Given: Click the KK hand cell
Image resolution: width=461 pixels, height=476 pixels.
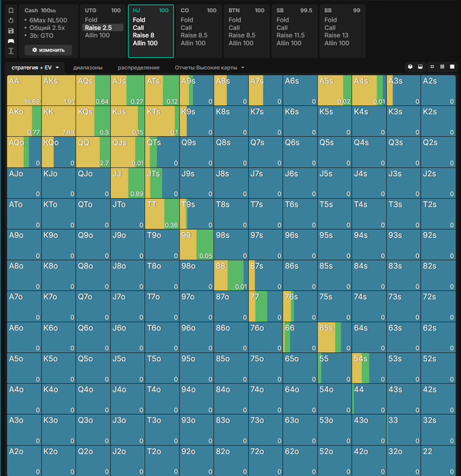Looking at the screenshot, I should point(58,121).
